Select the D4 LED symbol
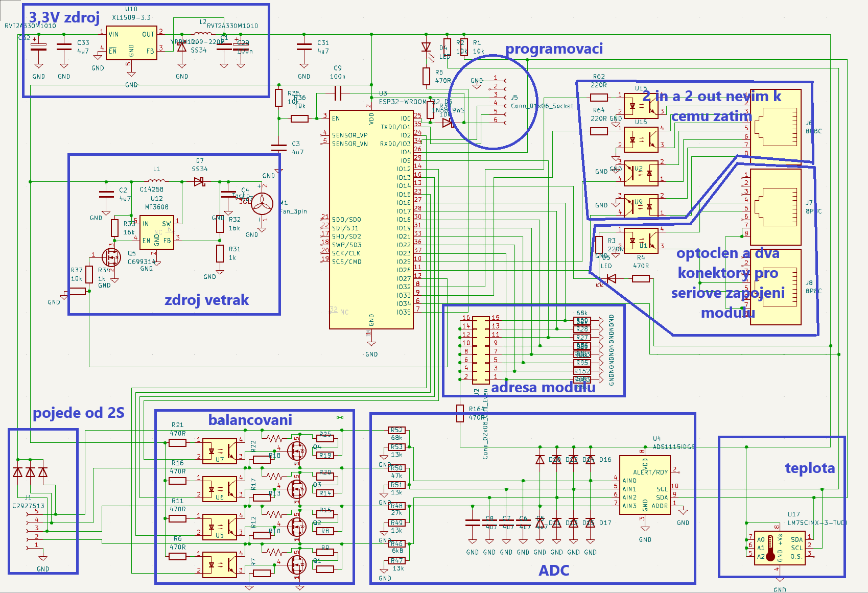 (x=426, y=48)
